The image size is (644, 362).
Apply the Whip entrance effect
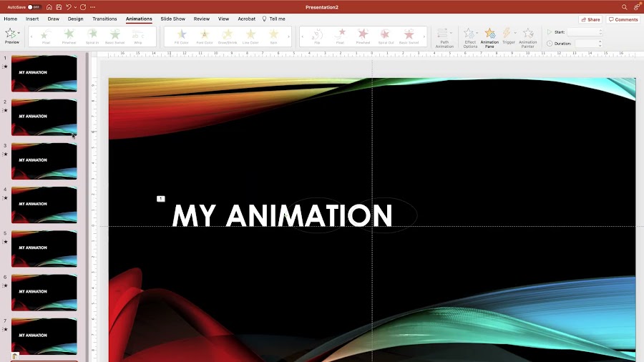(x=138, y=36)
